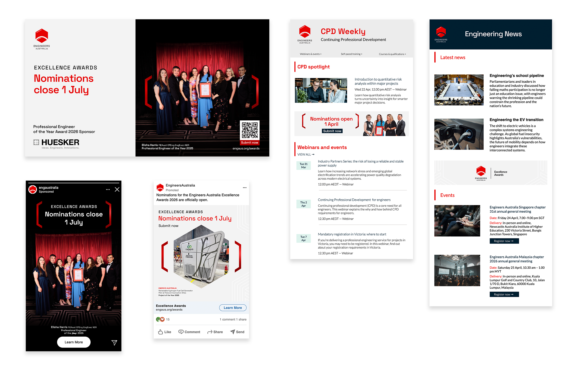Click Submit now under Nominations open
The width and height of the screenshot is (588, 372).
[332, 131]
